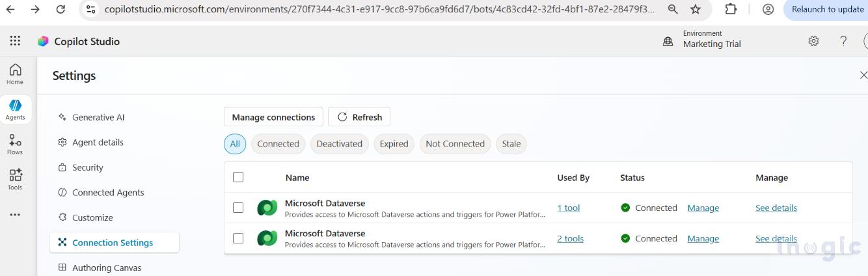This screenshot has height=276, width=868.
Task: Click Connected status in the 2 tools row
Action: (649, 238)
